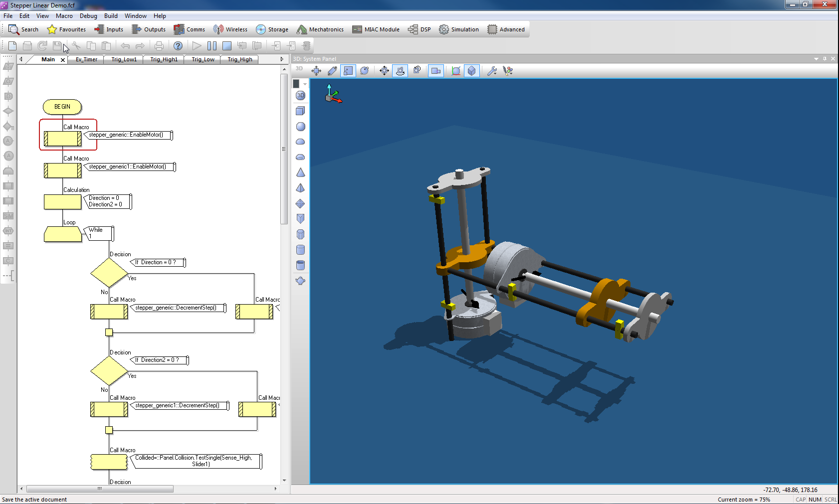Open the MIAC Module components menu
This screenshot has width=839, height=504.
pos(376,29)
